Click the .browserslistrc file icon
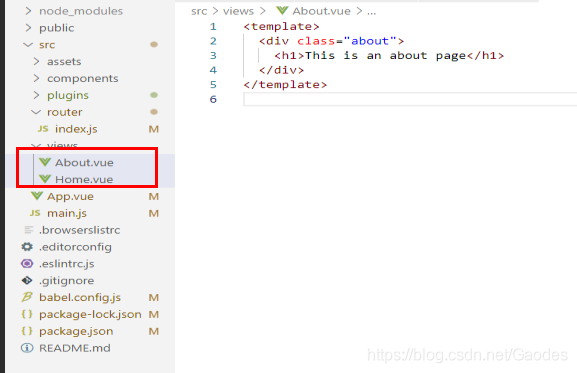This screenshot has width=577, height=373. 28,230
